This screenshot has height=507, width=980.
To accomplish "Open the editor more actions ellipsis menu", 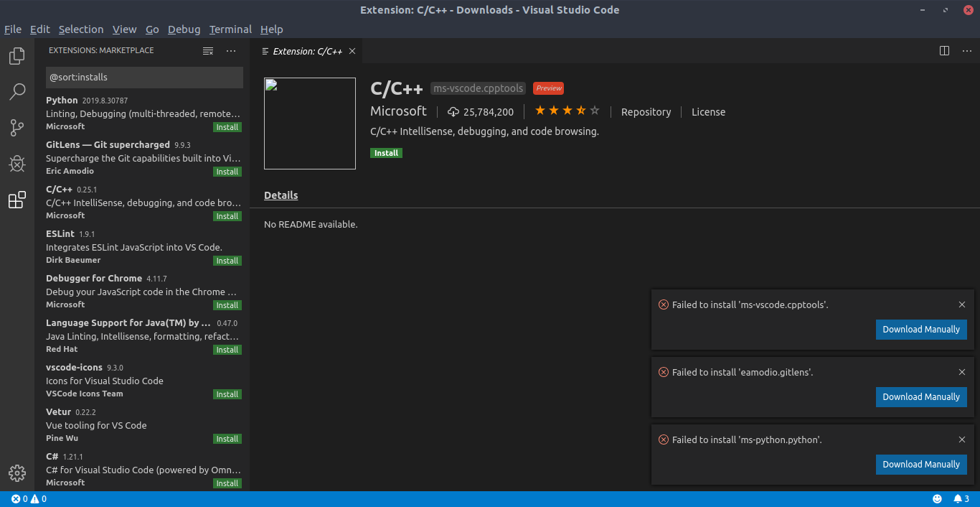I will click(x=966, y=51).
